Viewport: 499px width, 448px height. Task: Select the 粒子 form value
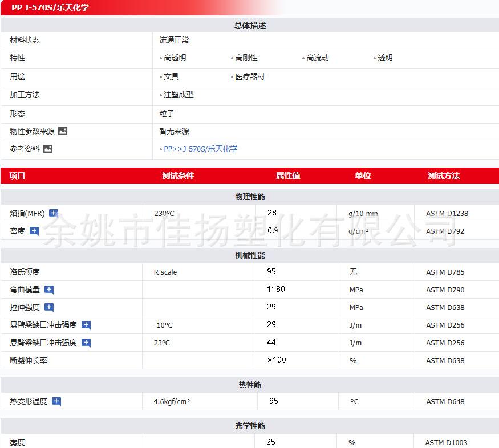(x=167, y=113)
